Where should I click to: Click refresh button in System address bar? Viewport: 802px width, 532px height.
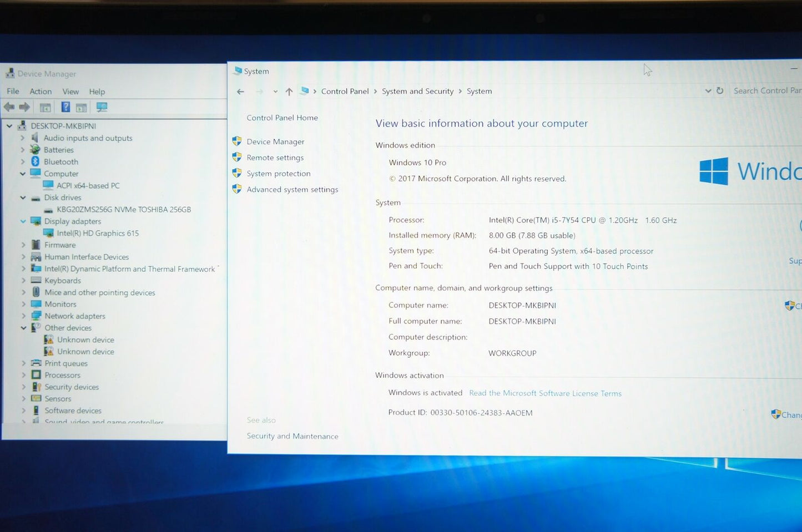[x=720, y=90]
